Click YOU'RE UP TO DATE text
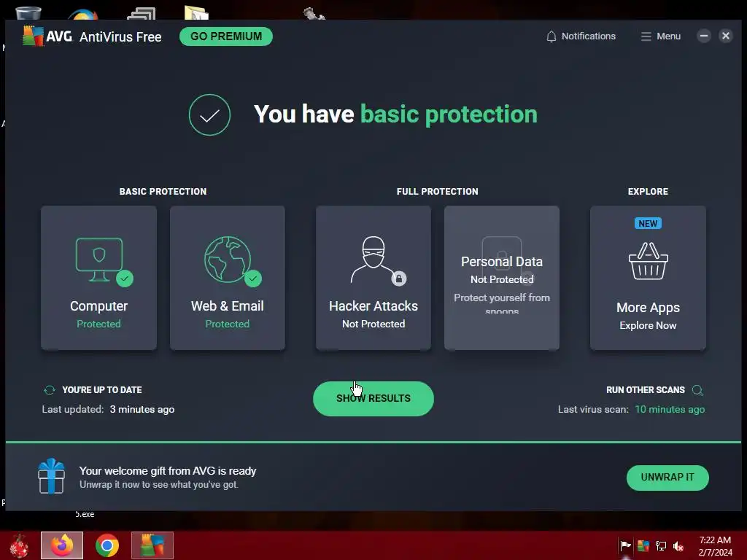This screenshot has width=747, height=560. click(x=102, y=390)
